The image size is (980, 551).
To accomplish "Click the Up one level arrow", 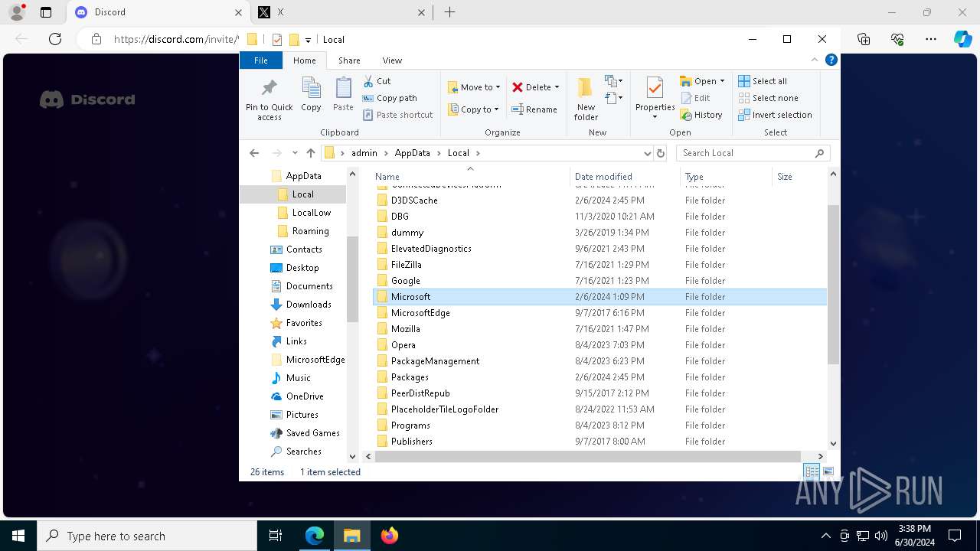I will click(310, 153).
